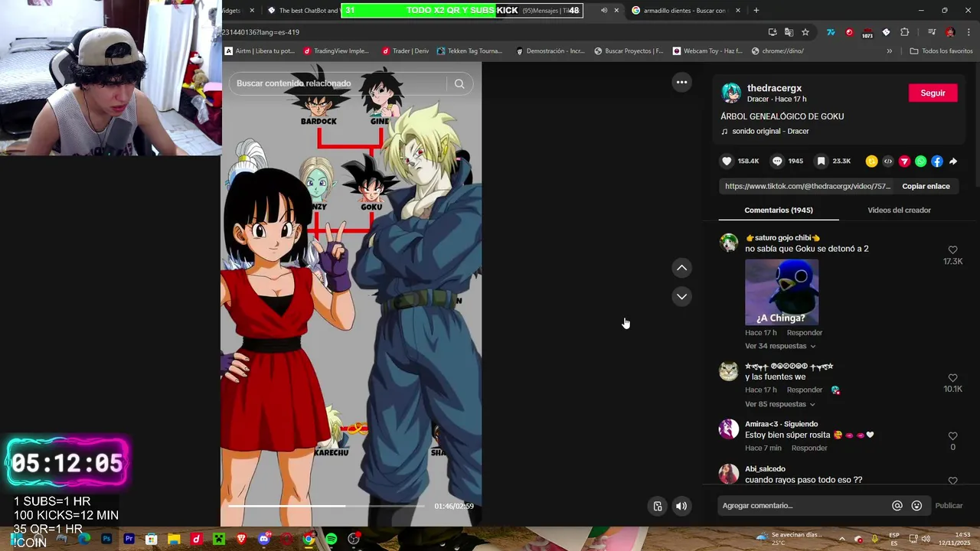
Task: Click install app icon in address bar
Action: tap(773, 32)
